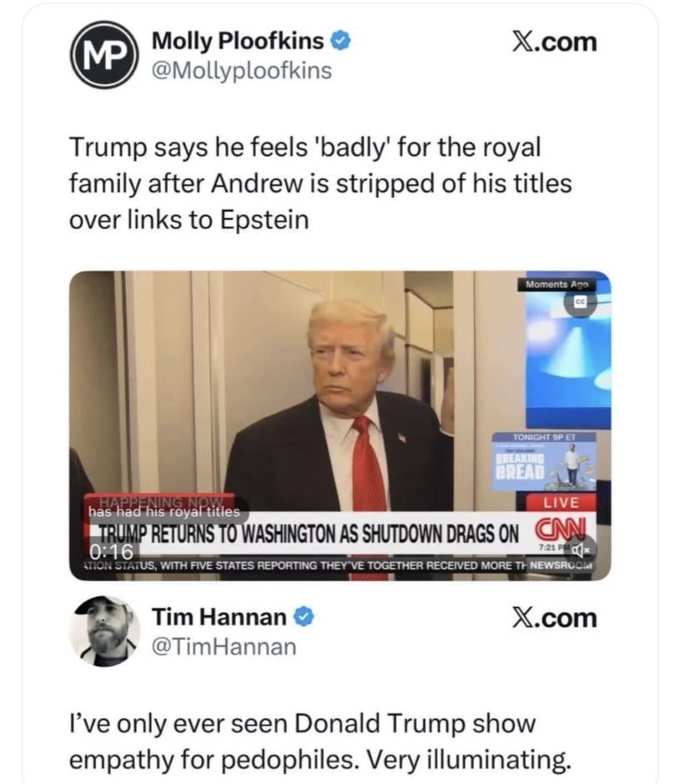This screenshot has height=784, width=685.
Task: Click the Moments Ago label
Action: tap(557, 284)
